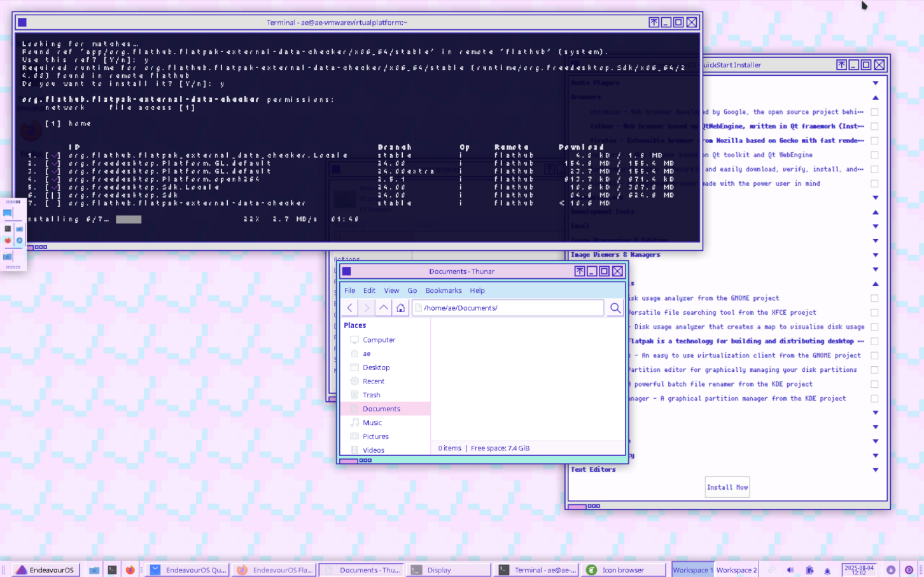This screenshot has height=577, width=924.
Task: Select Recent in Thunar Places
Action: click(x=385, y=381)
